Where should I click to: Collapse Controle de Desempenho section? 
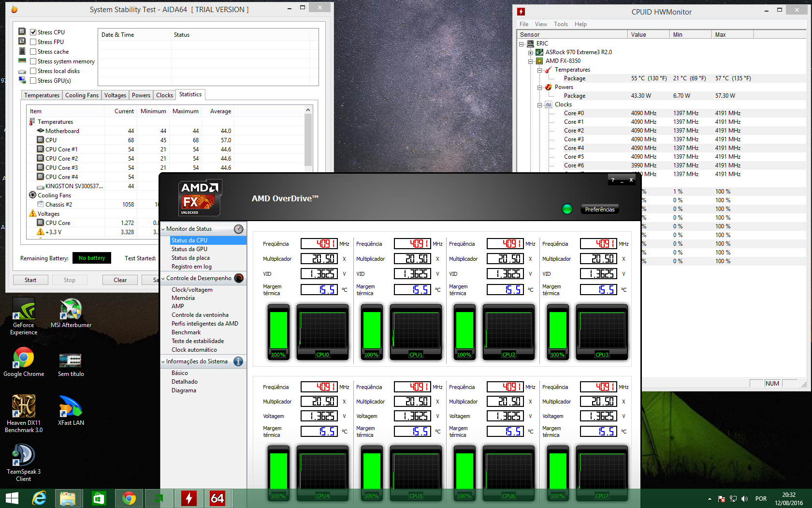(163, 278)
